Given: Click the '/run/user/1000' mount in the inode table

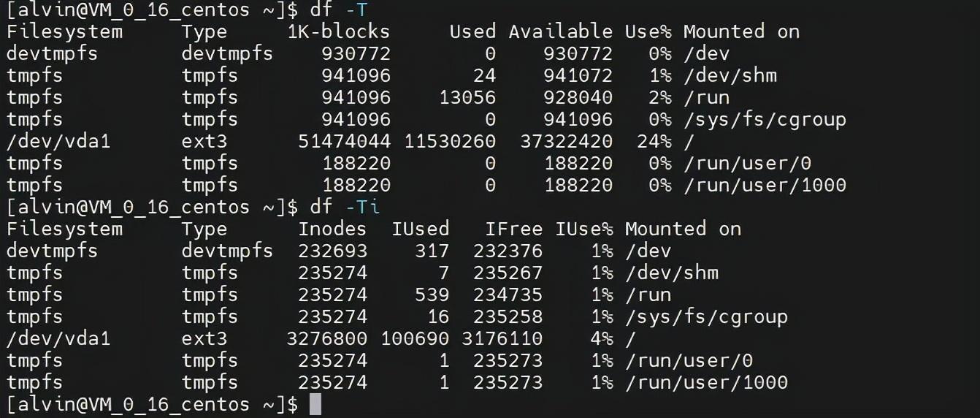Looking at the screenshot, I should coord(706,382).
